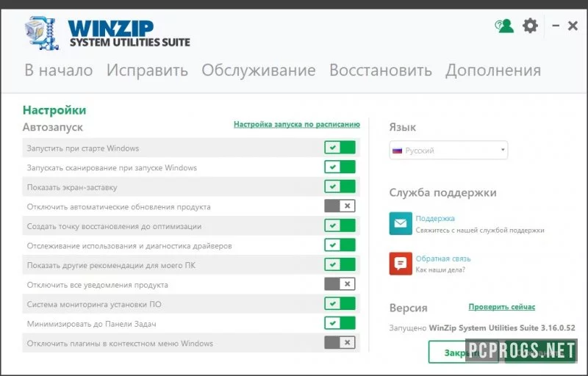Click the 'Обратная связь' link
588x376 pixels.
pos(443,258)
